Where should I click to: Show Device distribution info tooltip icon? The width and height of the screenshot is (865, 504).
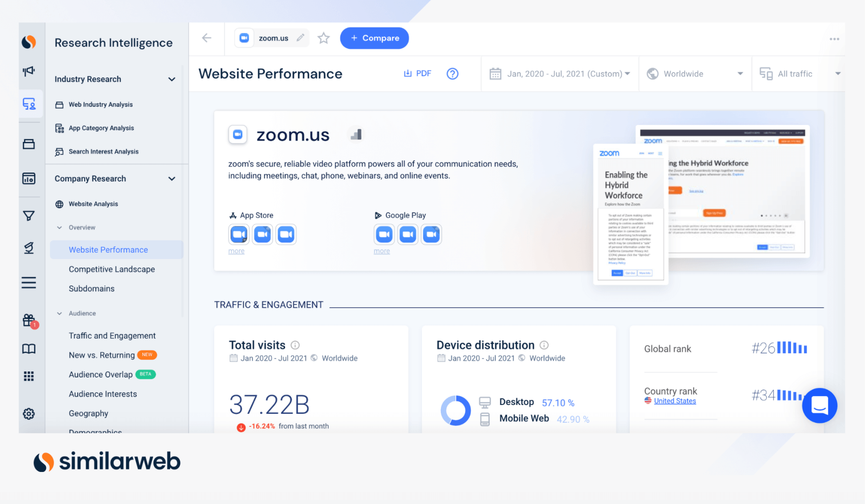(544, 345)
